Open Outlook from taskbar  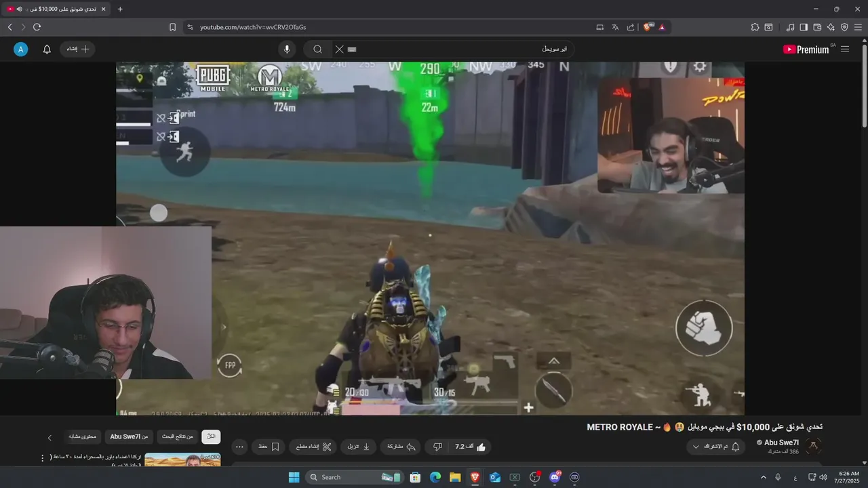495,477
